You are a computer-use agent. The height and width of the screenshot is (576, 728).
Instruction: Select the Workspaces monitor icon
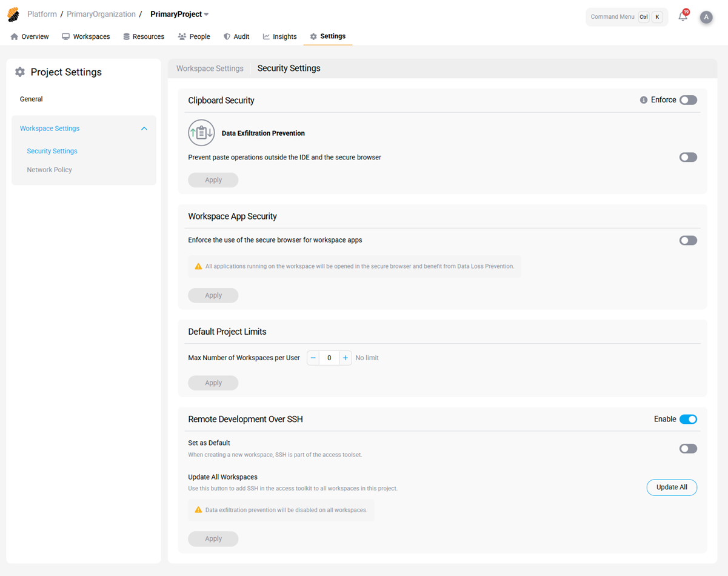[x=64, y=36]
